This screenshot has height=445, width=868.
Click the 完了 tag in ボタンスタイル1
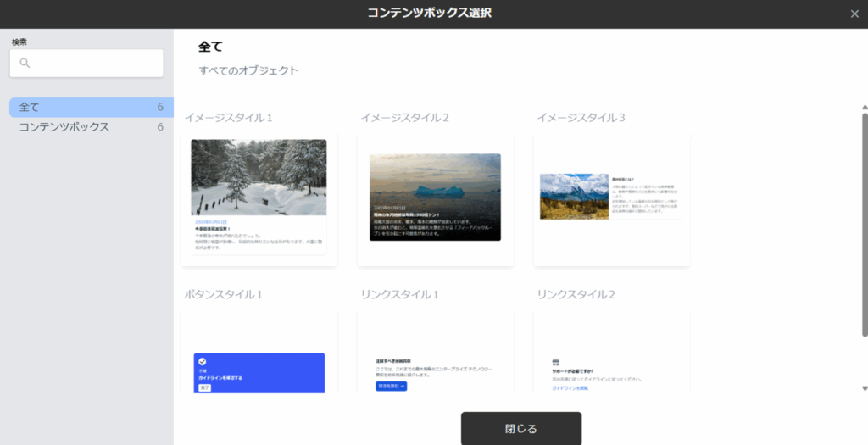pyautogui.click(x=204, y=387)
